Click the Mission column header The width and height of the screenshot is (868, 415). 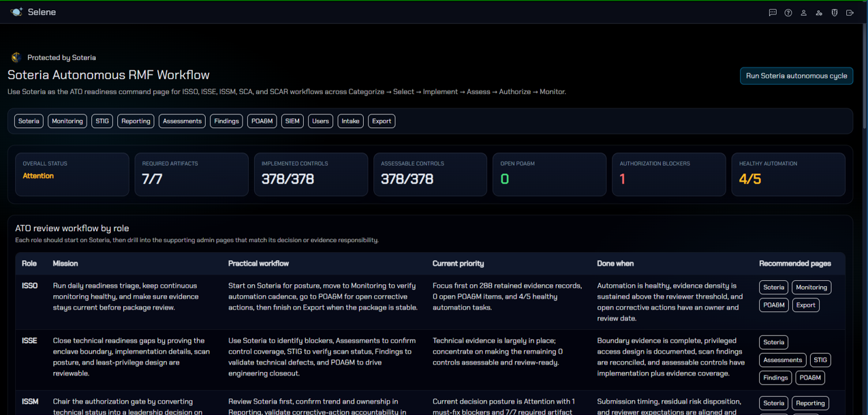point(65,264)
